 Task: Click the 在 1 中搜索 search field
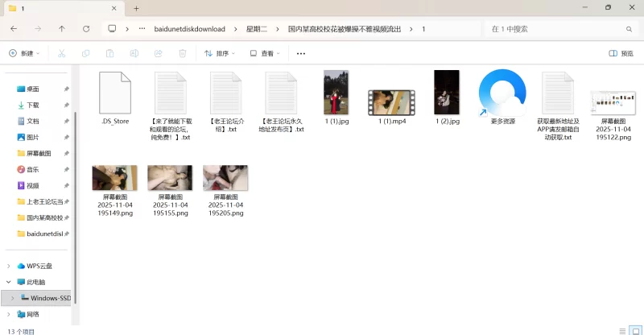point(555,29)
